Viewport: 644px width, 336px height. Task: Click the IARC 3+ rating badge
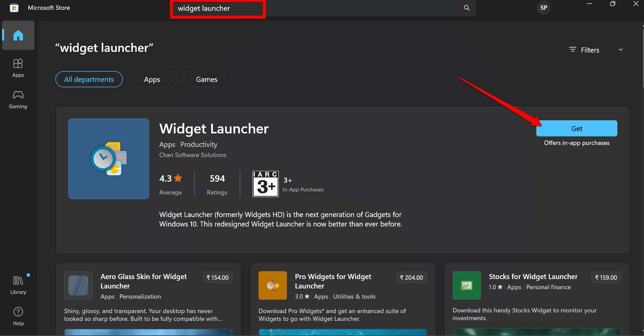pos(266,184)
